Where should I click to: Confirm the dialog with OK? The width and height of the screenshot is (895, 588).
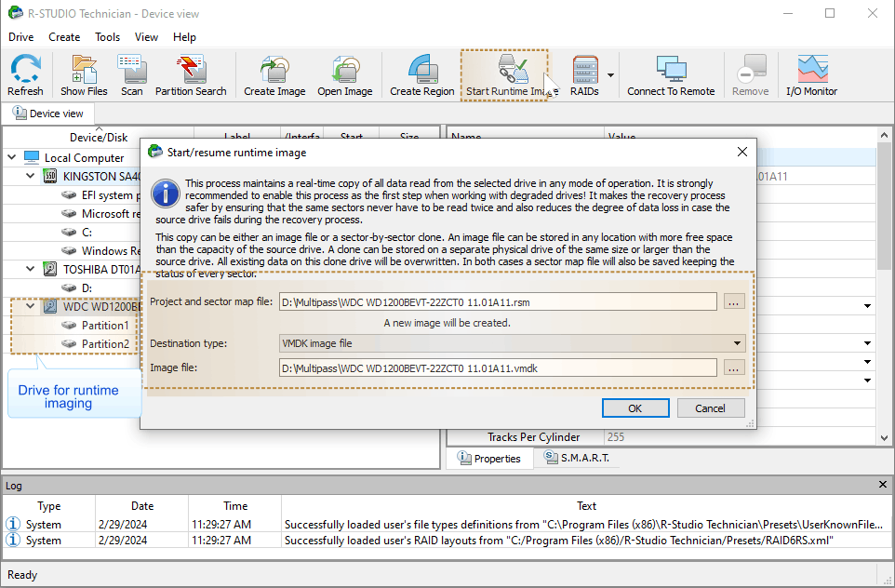pyautogui.click(x=635, y=408)
